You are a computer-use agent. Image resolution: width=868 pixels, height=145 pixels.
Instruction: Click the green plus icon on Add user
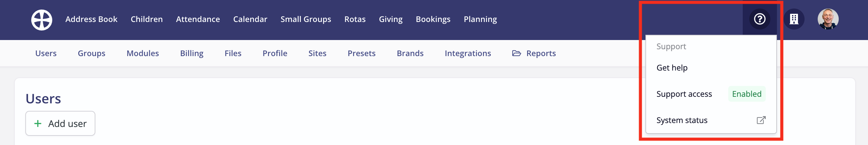point(38,123)
